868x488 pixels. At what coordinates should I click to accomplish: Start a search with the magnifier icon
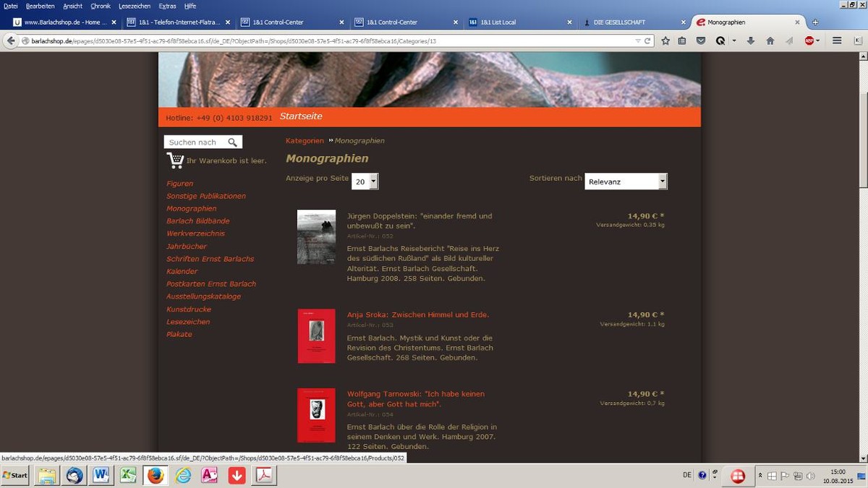(232, 142)
